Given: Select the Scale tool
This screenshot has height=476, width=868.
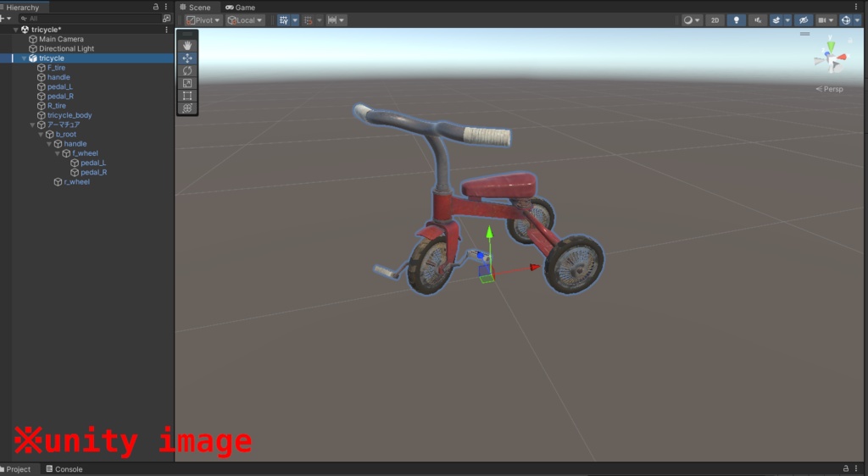Looking at the screenshot, I should 187,83.
